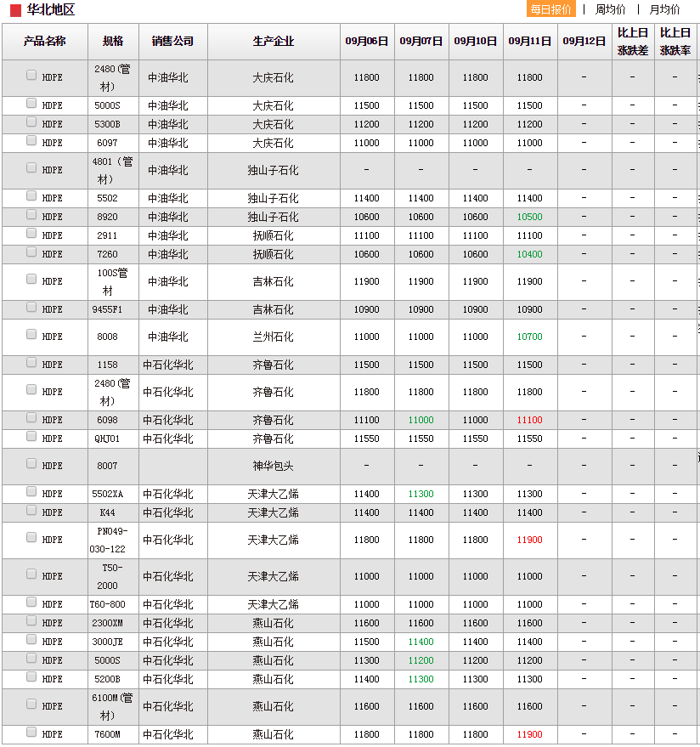Viewport: 700px width, 747px height.
Task: Tick the checkbox for HDPE 6098 row
Action: pyautogui.click(x=31, y=418)
